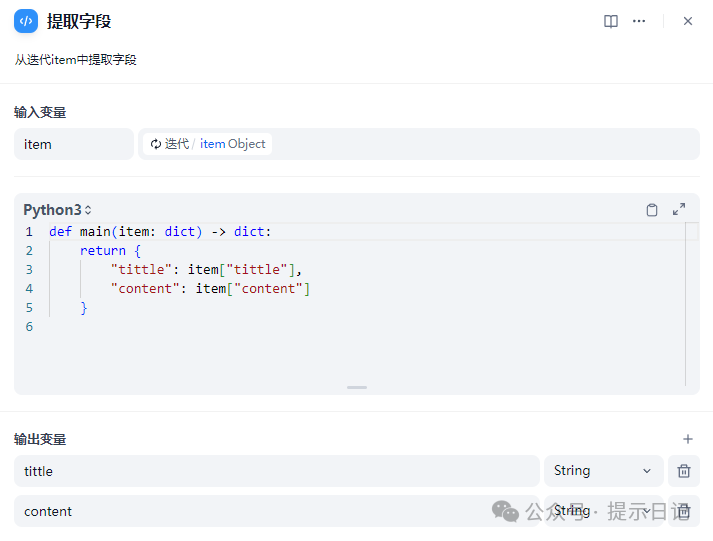Viewport: 713px width, 541px height.
Task: Add a new output variable
Action: click(687, 439)
